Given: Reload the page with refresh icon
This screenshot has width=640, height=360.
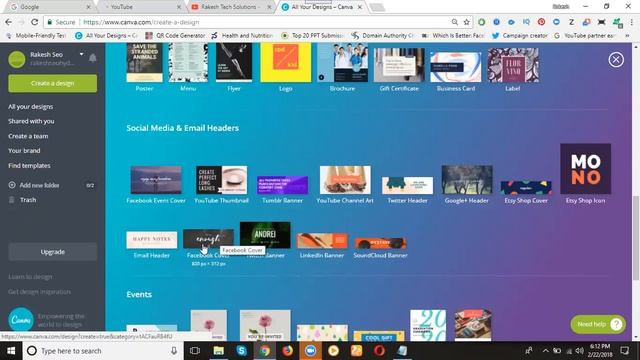Looking at the screenshot, I should (x=34, y=22).
